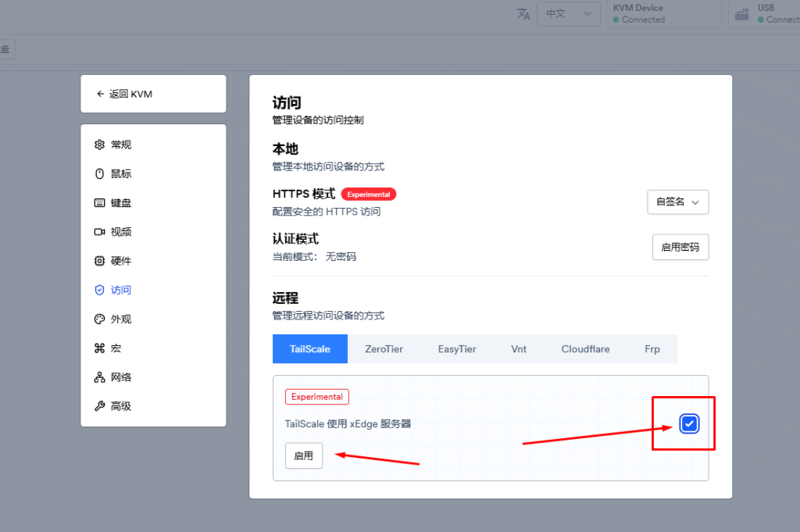Click the command icon for 宏
The image size is (800, 532).
coord(99,348)
